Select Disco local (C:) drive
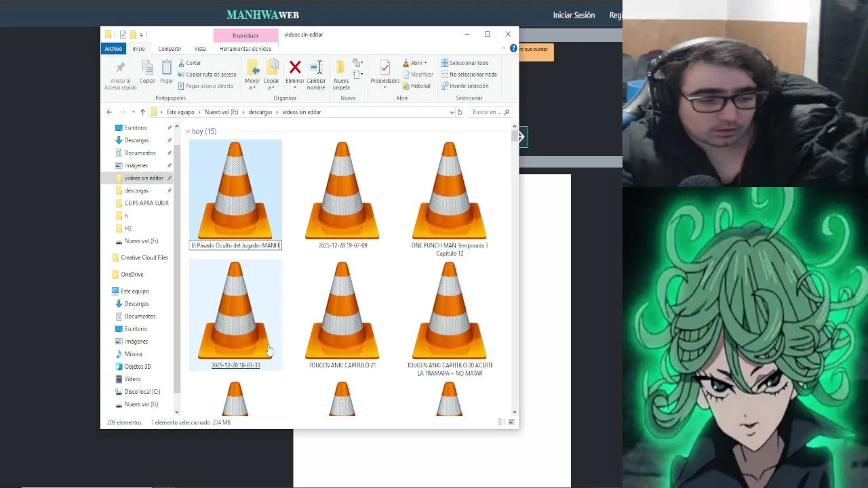868x488 pixels. [142, 392]
